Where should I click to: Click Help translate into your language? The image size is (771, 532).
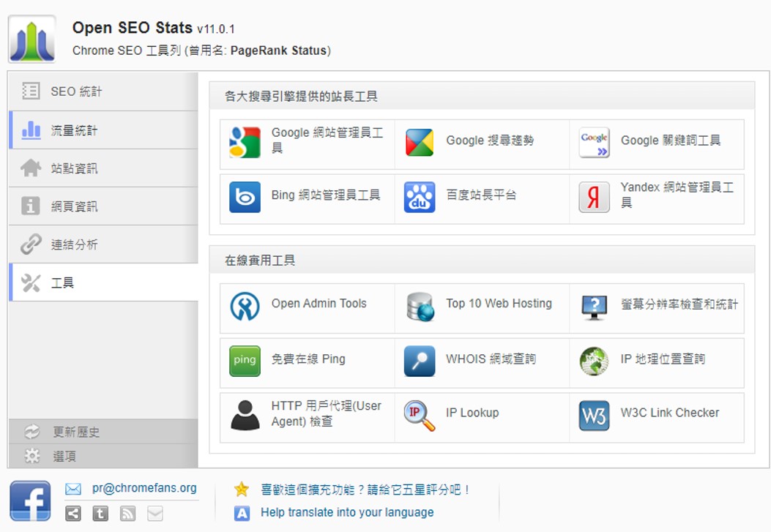[347, 512]
